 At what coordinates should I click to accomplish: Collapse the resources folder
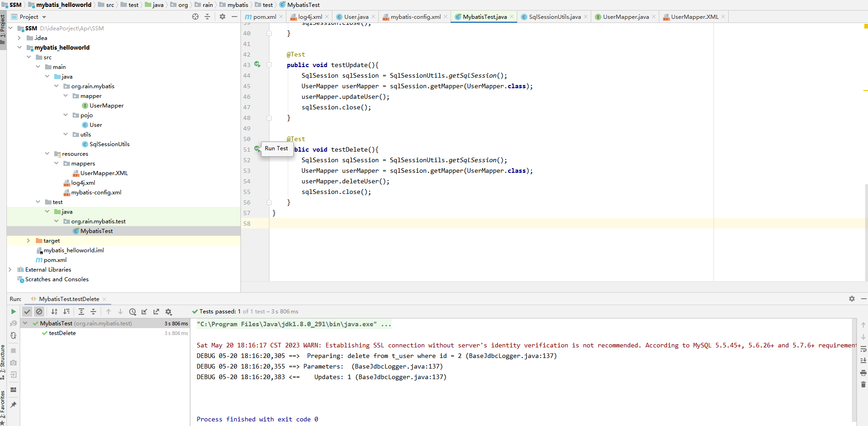point(47,153)
